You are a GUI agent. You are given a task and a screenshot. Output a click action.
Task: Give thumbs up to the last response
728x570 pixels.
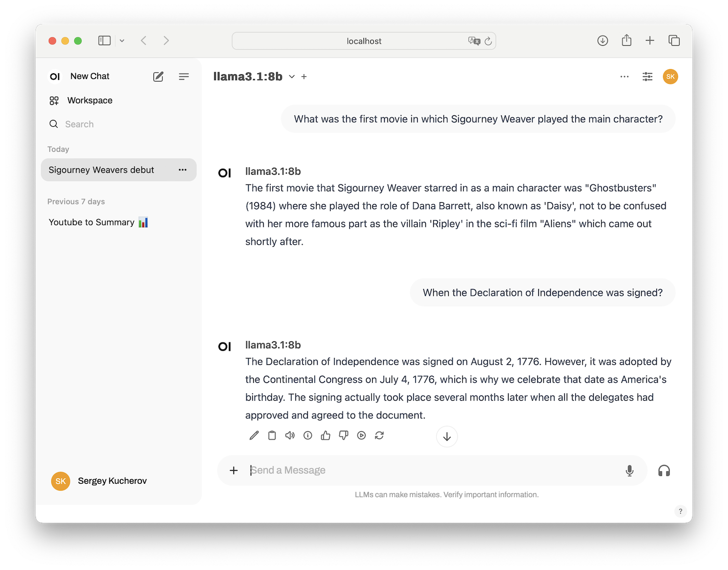(326, 435)
